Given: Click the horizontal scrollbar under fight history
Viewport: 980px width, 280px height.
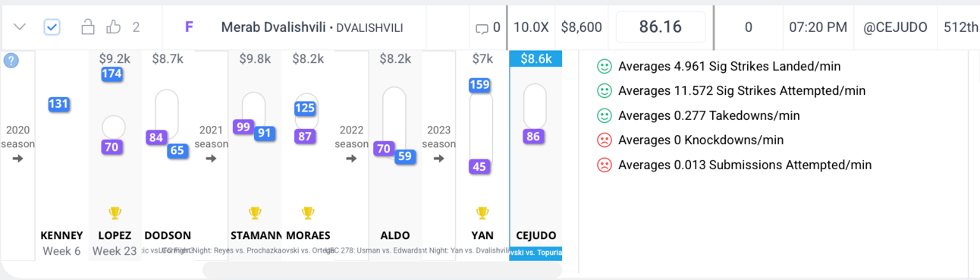Looking at the screenshot, I should pos(382,269).
